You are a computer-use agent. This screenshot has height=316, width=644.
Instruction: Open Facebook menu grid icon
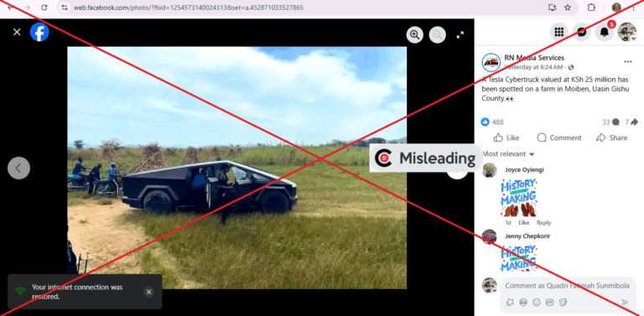(x=559, y=32)
